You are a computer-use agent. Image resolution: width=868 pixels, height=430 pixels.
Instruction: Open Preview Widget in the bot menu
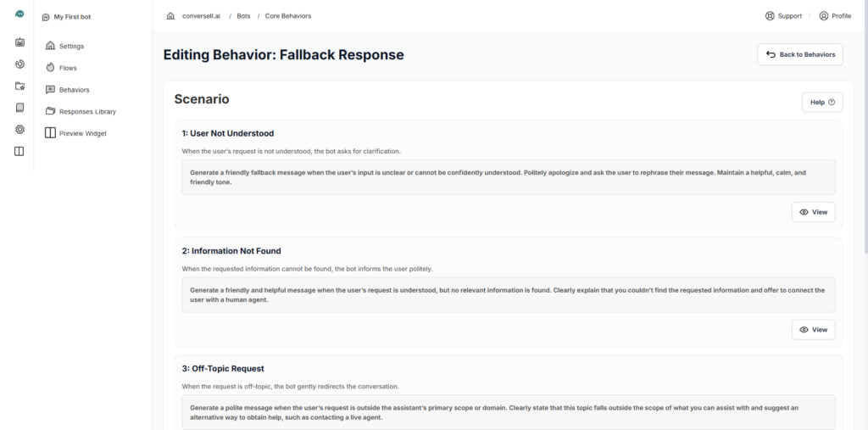pyautogui.click(x=82, y=133)
